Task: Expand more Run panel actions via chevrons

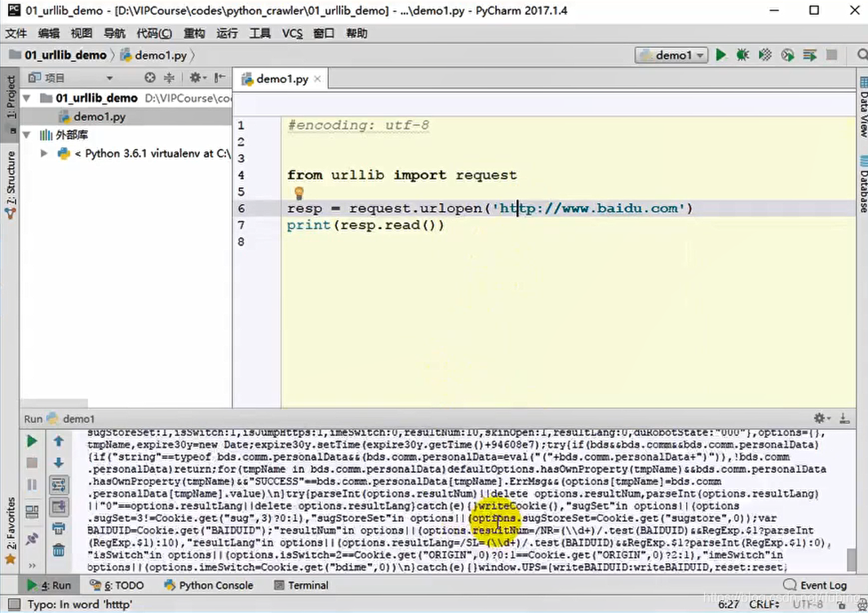Action: coord(32,565)
